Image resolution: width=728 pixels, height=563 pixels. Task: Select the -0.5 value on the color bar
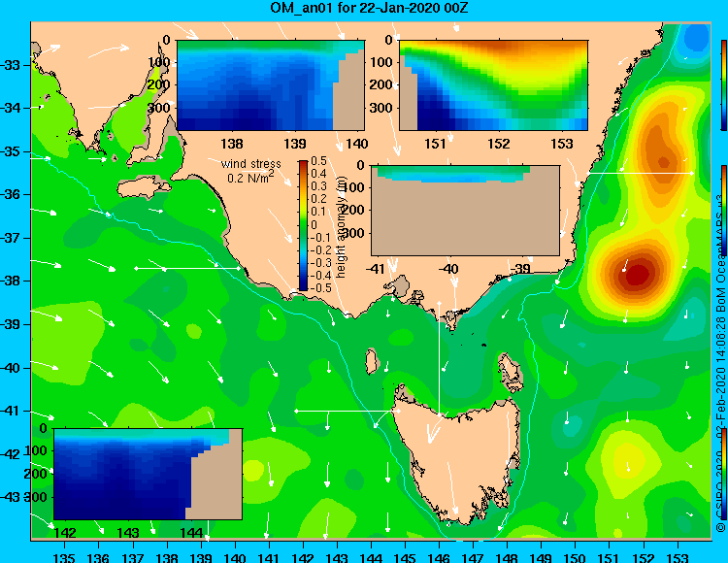320,287
